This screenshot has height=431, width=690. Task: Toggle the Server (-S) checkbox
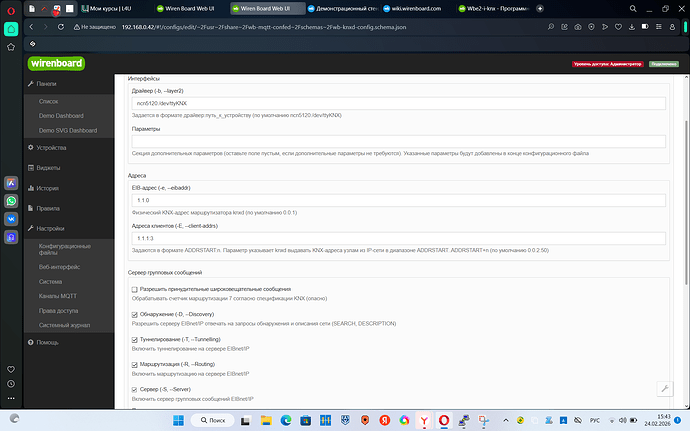[x=135, y=390]
